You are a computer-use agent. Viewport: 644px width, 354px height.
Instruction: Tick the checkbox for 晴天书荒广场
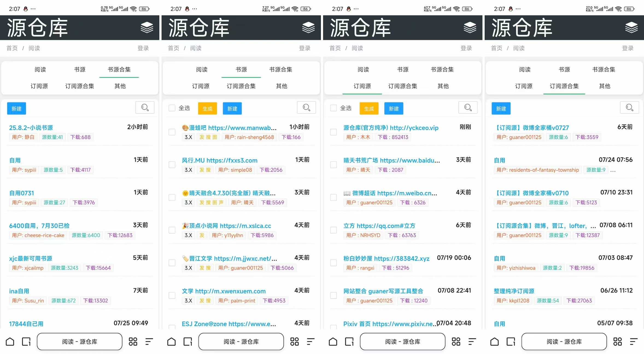(x=333, y=165)
